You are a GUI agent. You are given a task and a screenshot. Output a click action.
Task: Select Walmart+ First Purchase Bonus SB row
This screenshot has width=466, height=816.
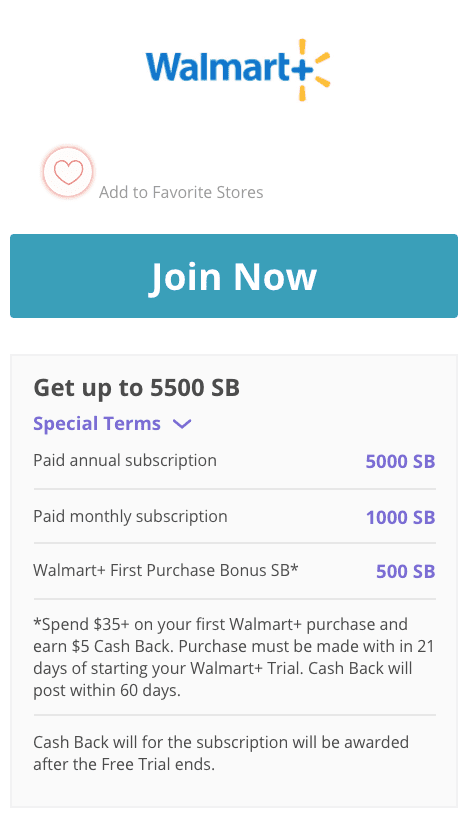pyautogui.click(x=234, y=571)
